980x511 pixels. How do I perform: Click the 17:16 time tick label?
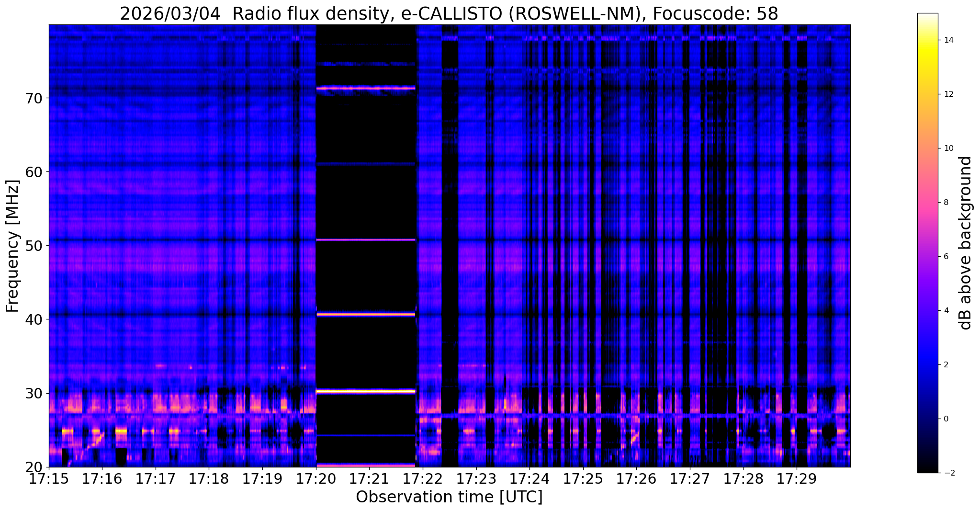[x=102, y=479]
